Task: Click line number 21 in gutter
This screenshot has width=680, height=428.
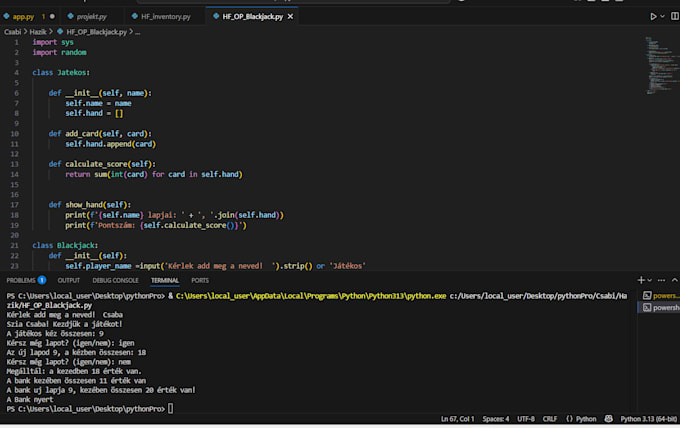Action: (14, 245)
